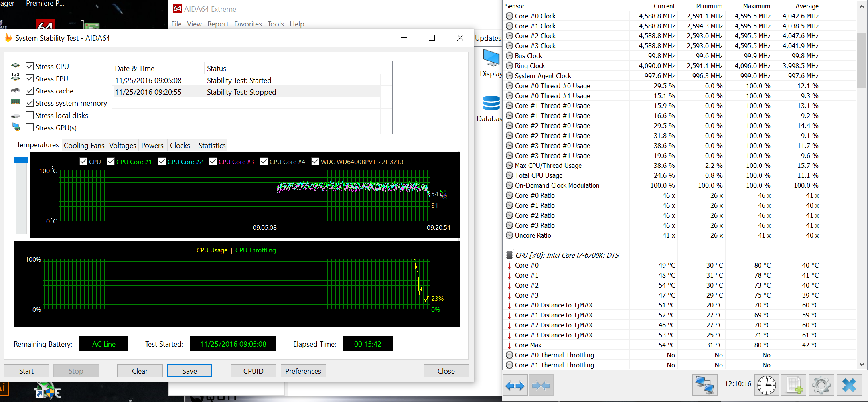Click the flame icon in Stability Test title bar
The height and width of the screenshot is (402, 868).
coord(8,38)
